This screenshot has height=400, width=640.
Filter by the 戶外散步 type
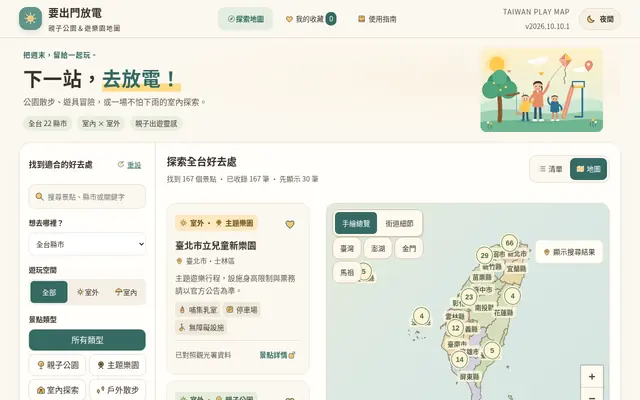[x=118, y=390]
